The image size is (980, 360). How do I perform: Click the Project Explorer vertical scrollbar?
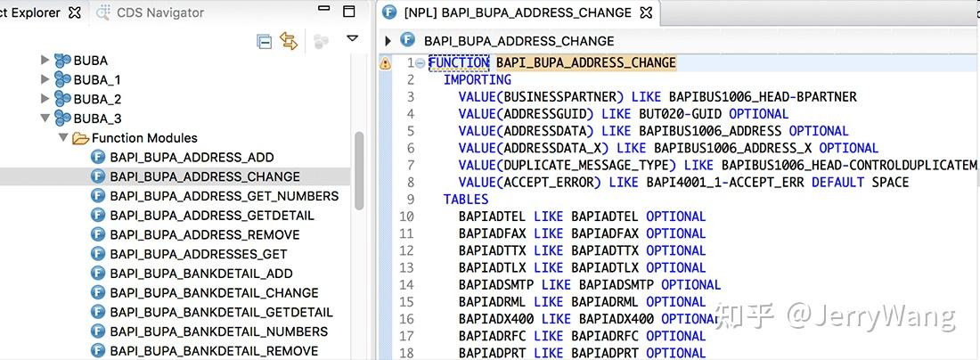359,170
